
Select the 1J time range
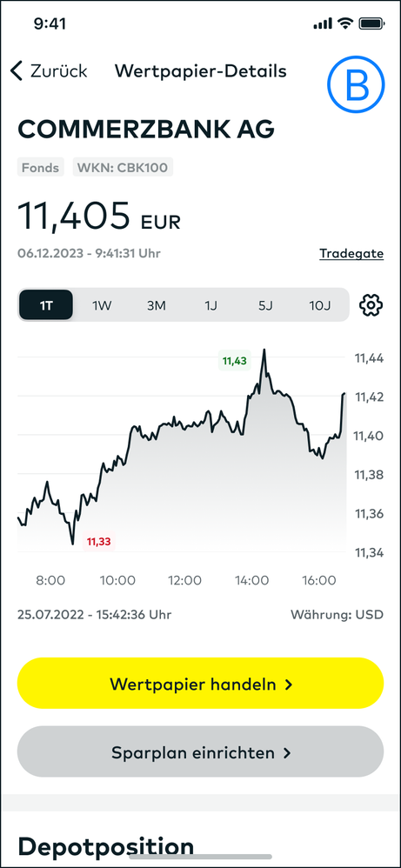211,305
